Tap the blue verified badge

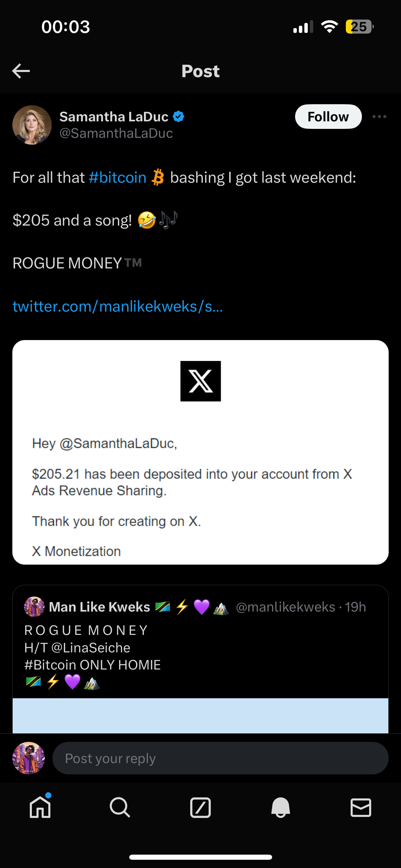coord(179,117)
